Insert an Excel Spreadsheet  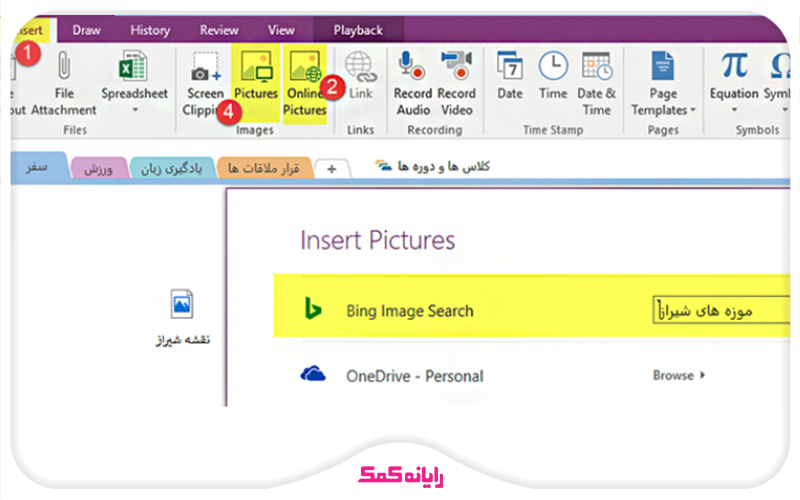point(134,77)
